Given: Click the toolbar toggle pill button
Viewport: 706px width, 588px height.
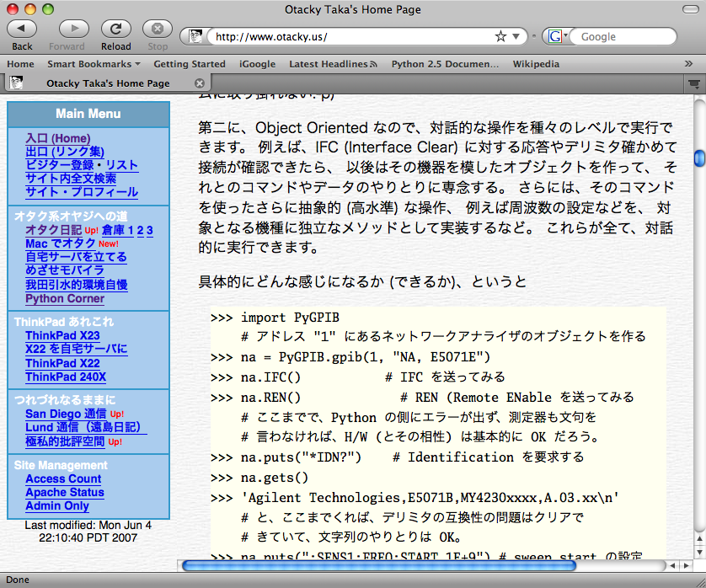Looking at the screenshot, I should (690, 9).
